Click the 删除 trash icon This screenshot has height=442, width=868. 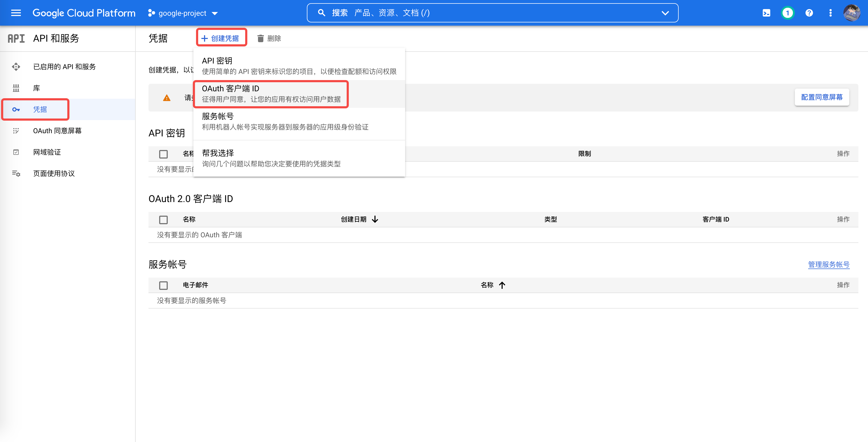(x=260, y=38)
